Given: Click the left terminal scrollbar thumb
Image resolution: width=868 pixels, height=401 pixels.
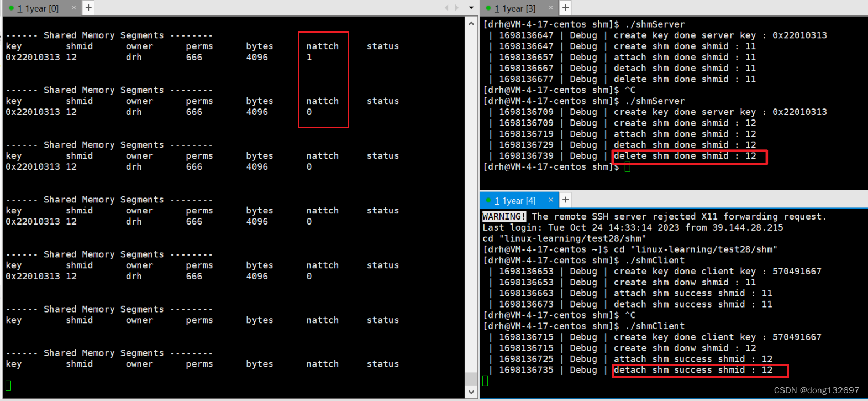Looking at the screenshot, I should [471, 378].
